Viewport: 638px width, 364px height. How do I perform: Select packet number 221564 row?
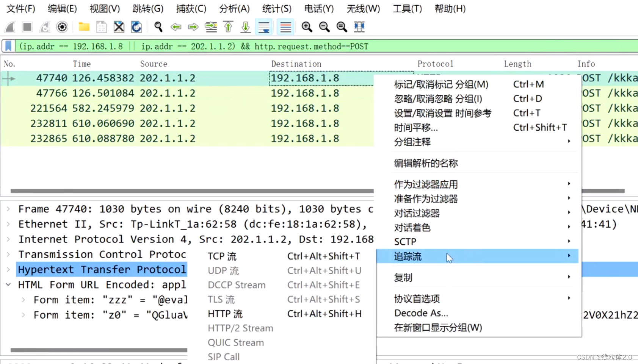click(x=187, y=108)
